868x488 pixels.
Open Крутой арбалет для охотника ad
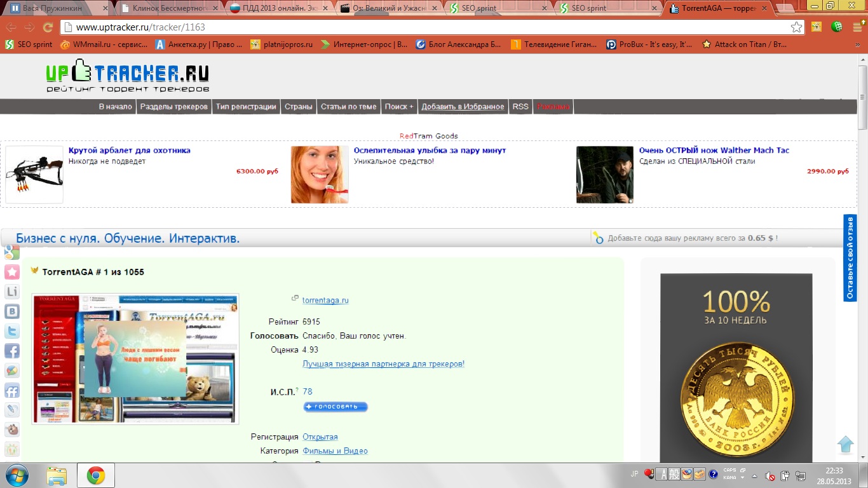[x=130, y=151]
